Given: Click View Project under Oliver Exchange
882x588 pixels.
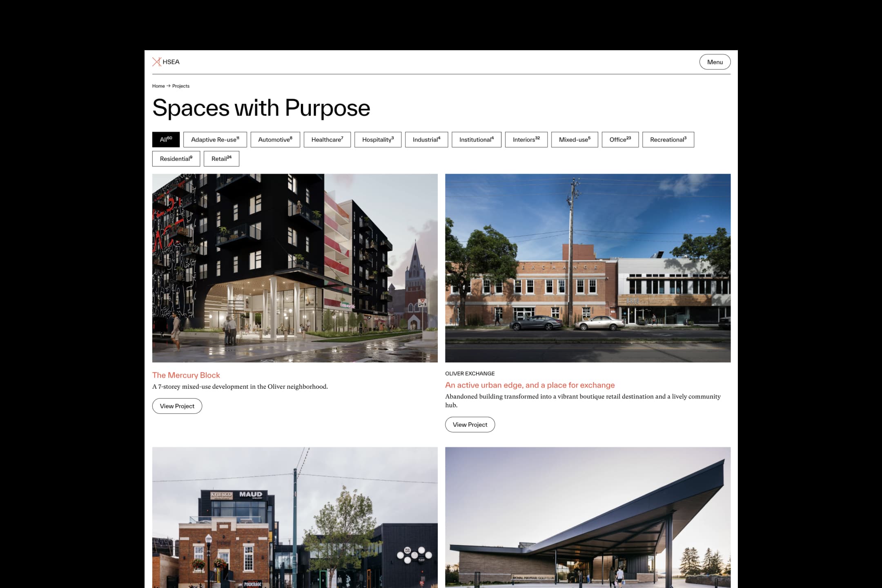Looking at the screenshot, I should pos(470,425).
